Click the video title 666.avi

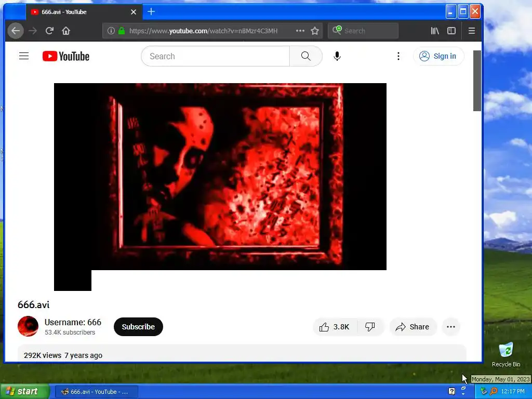pyautogui.click(x=34, y=304)
